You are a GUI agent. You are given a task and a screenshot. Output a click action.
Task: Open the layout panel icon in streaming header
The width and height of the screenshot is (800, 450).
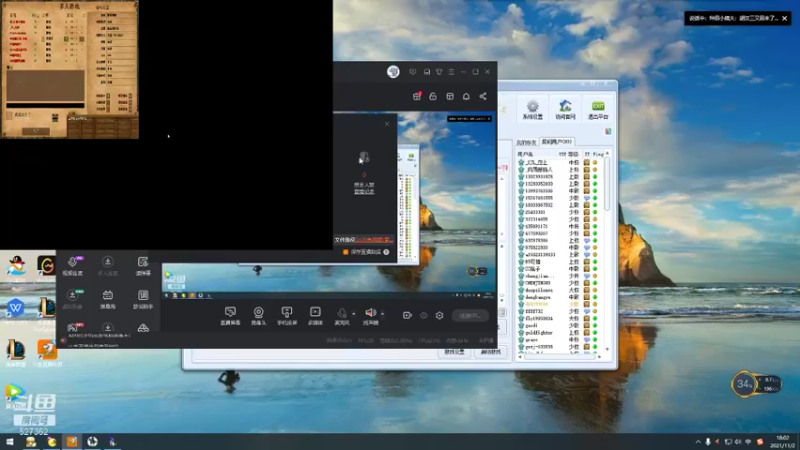coord(449,96)
